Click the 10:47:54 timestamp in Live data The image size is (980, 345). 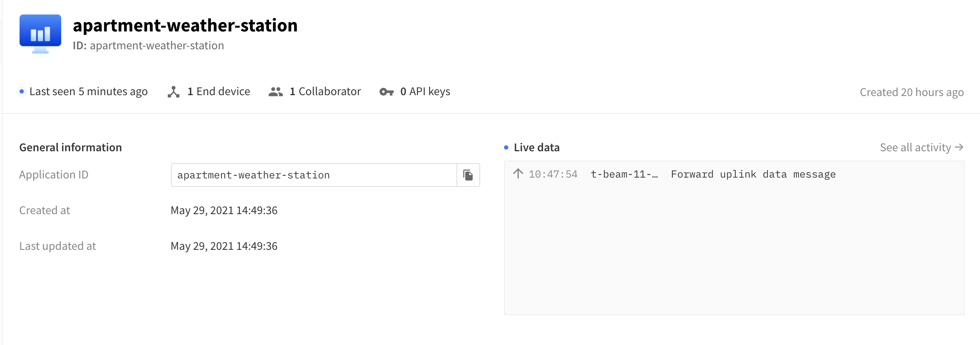click(553, 174)
